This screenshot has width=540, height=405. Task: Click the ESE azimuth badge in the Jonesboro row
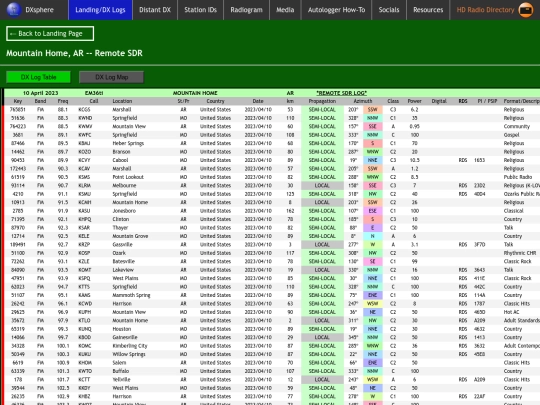[x=373, y=211]
